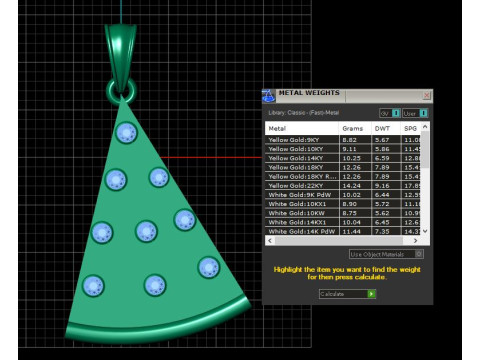The width and height of the screenshot is (480, 360).
Task: Click the metal list up arrow
Action: coord(425,127)
